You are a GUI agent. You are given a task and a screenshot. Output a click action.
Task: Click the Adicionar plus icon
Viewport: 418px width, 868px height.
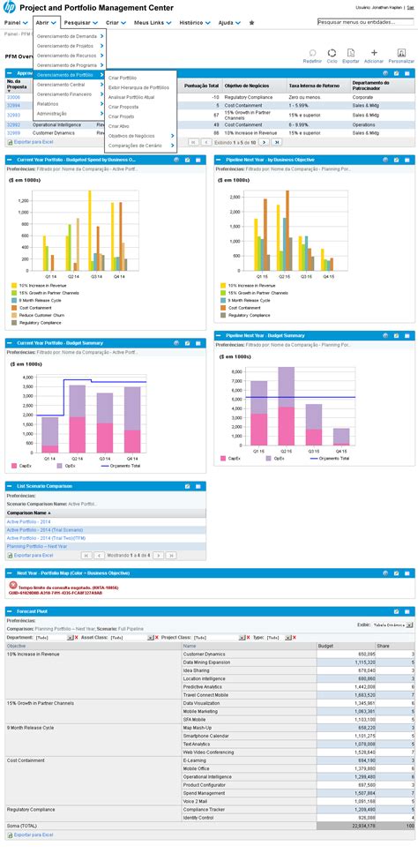pos(374,53)
